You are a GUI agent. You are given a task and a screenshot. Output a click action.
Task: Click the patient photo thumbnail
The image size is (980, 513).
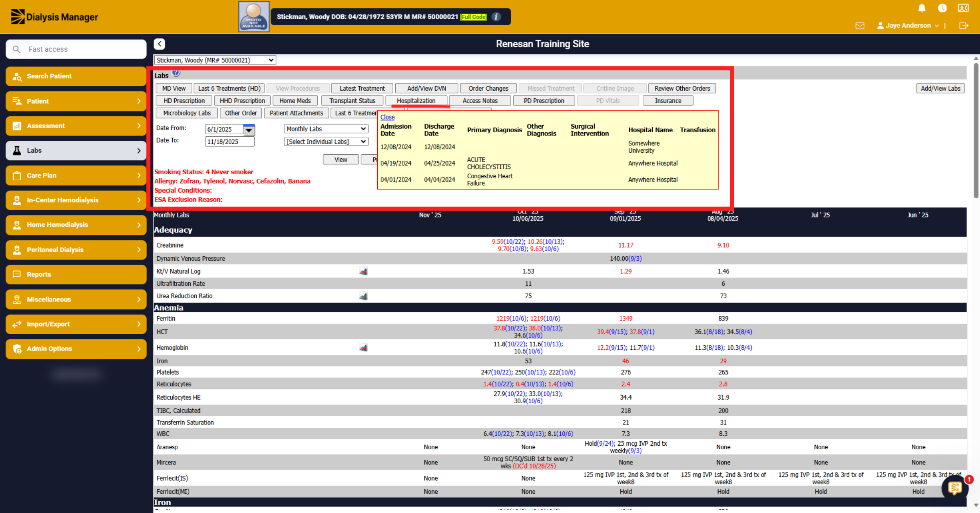click(254, 17)
